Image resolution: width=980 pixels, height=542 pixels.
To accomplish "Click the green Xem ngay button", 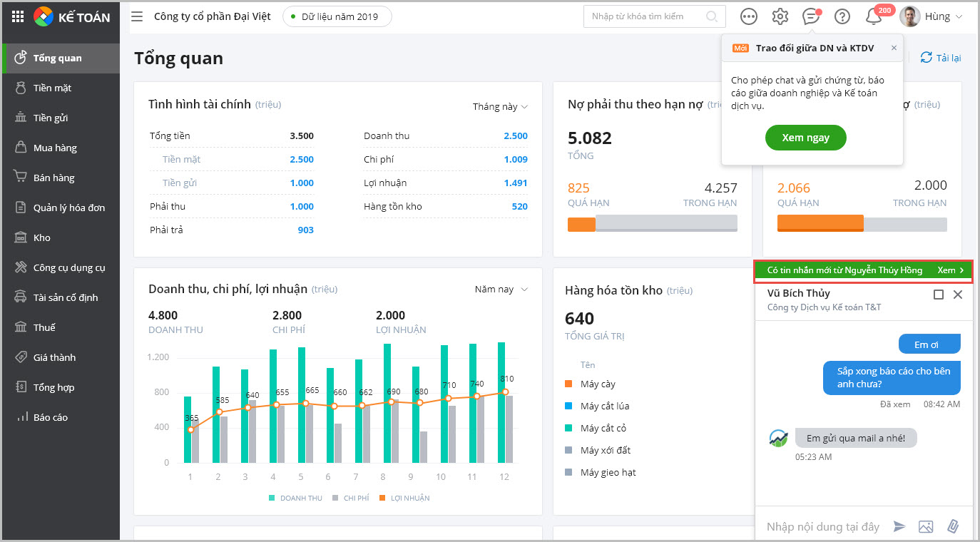I will pos(805,138).
